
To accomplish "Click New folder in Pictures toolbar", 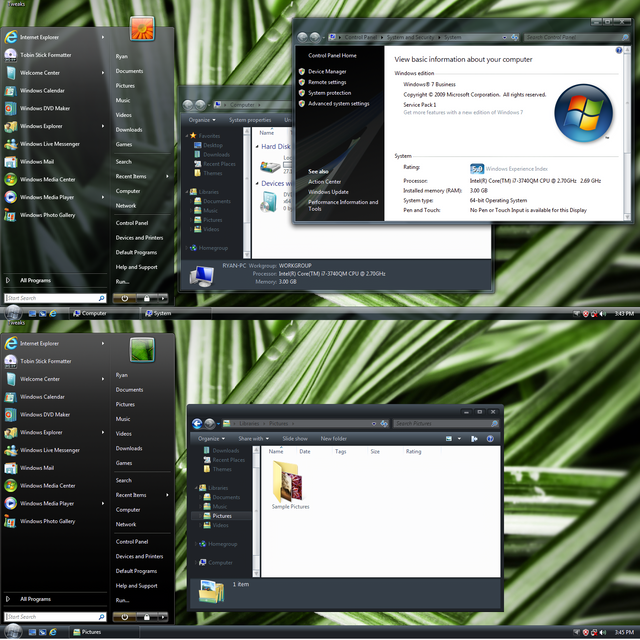I will click(333, 439).
